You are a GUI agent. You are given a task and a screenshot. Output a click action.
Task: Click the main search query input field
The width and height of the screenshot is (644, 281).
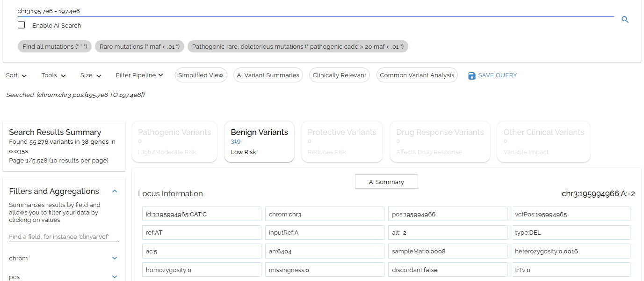(313, 11)
